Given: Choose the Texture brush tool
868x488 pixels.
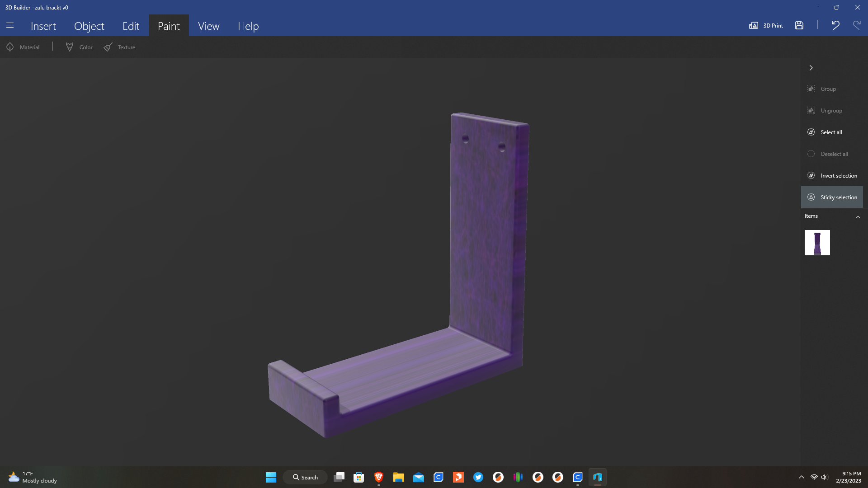Looking at the screenshot, I should pyautogui.click(x=119, y=47).
